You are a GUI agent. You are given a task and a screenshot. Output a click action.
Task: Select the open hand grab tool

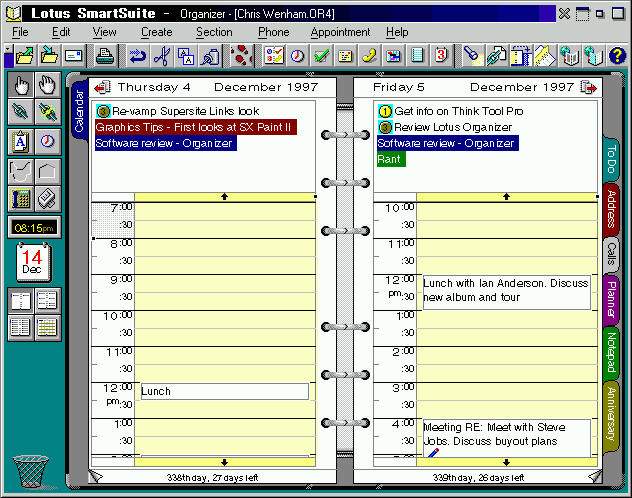coord(48,85)
